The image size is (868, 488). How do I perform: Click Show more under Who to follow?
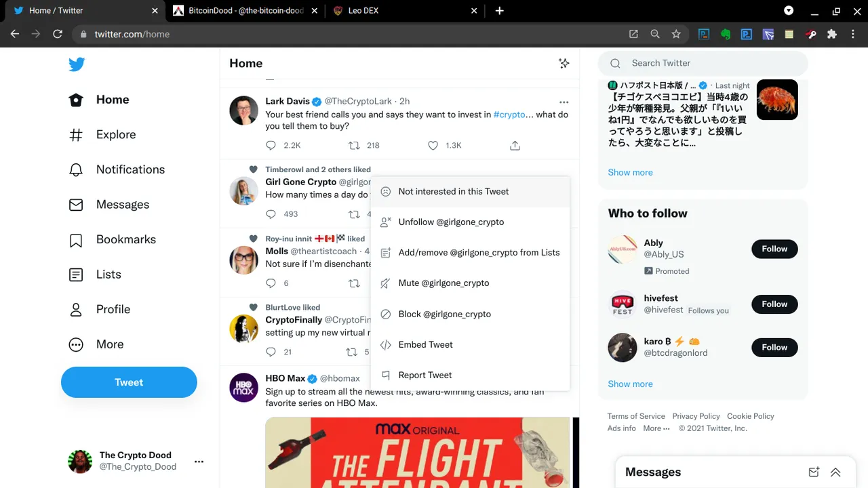[x=630, y=384]
